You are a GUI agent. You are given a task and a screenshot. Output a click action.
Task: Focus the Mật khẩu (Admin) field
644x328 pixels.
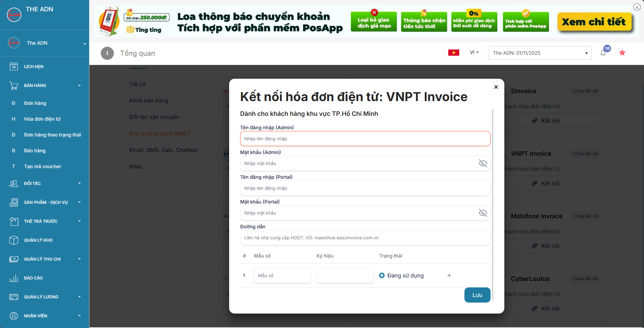pyautogui.click(x=365, y=163)
